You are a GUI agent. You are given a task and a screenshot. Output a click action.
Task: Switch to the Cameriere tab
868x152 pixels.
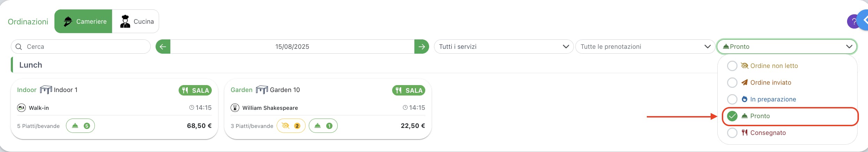coord(83,22)
